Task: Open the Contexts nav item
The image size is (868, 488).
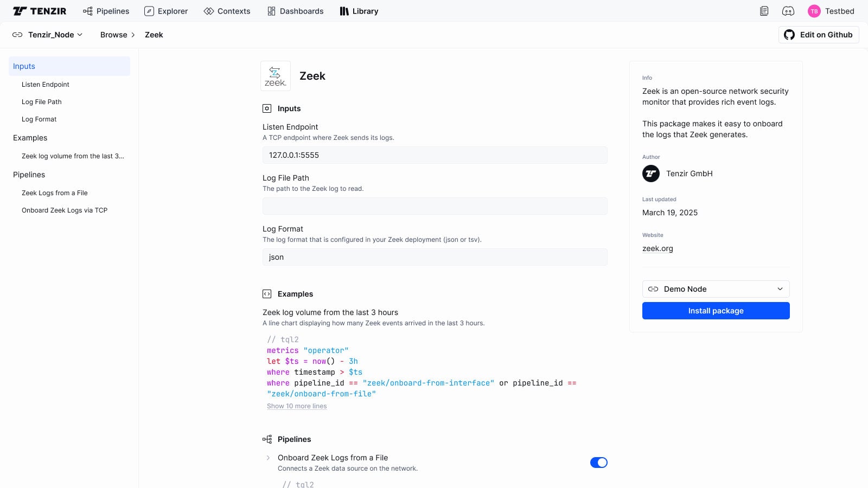Action: (x=227, y=11)
